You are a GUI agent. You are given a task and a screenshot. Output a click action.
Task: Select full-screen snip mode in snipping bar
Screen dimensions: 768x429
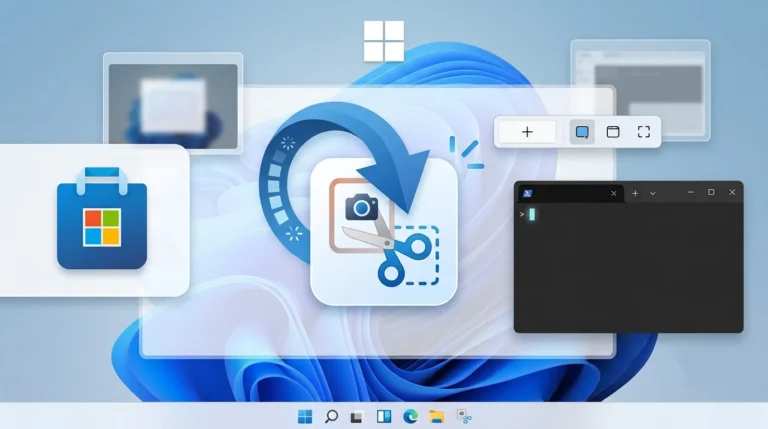click(x=644, y=132)
